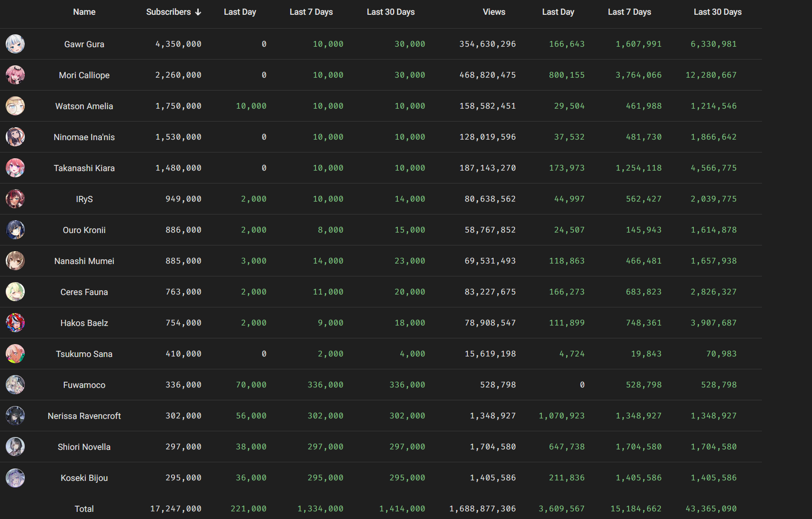The image size is (812, 519).
Task: Open Nerissa Ravencroft name link
Action: (84, 416)
